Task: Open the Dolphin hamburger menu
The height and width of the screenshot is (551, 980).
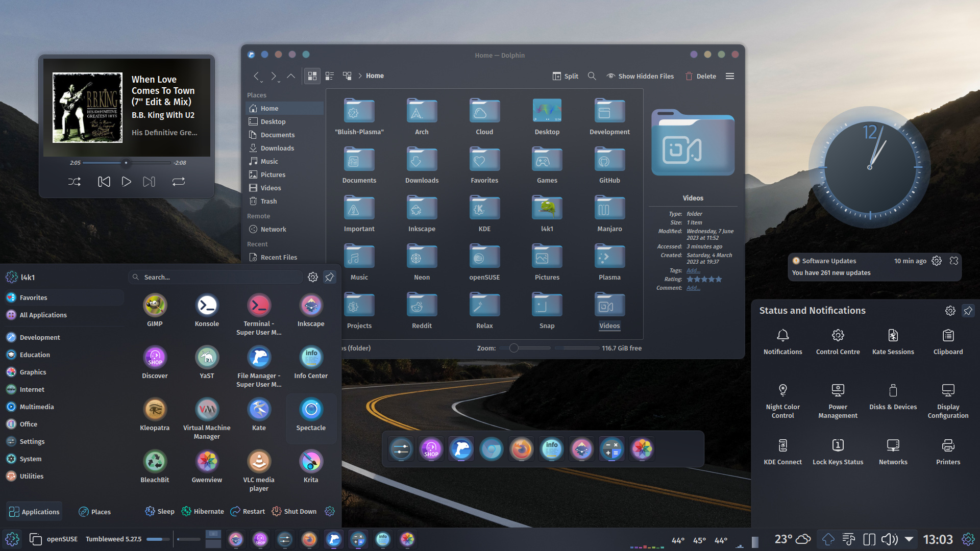Action: coord(729,76)
